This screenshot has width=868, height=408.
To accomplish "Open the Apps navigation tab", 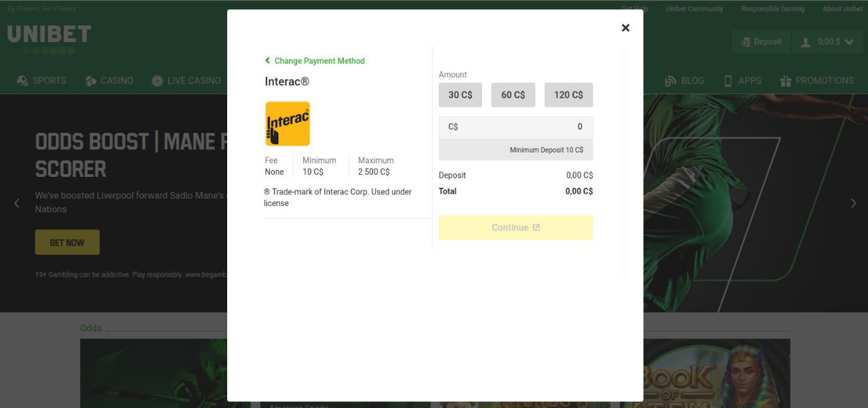I will [743, 81].
